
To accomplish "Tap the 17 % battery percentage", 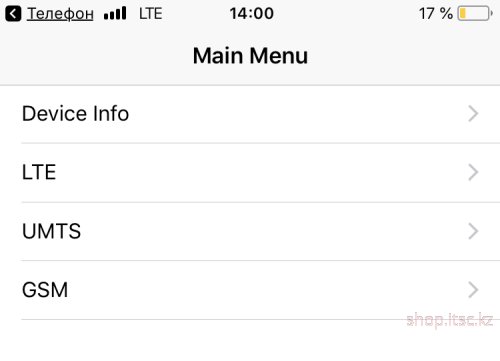I will coord(436,14).
